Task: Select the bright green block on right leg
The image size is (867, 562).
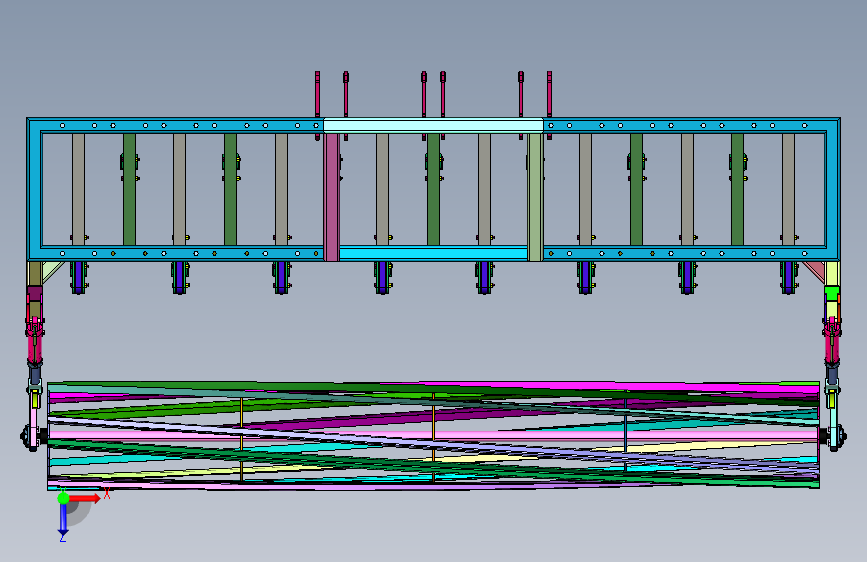Action: point(831,291)
